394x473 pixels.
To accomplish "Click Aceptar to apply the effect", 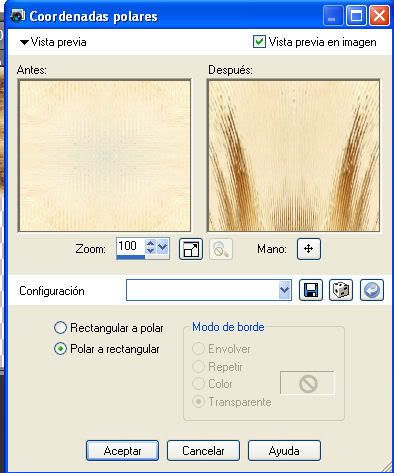I will [122, 451].
